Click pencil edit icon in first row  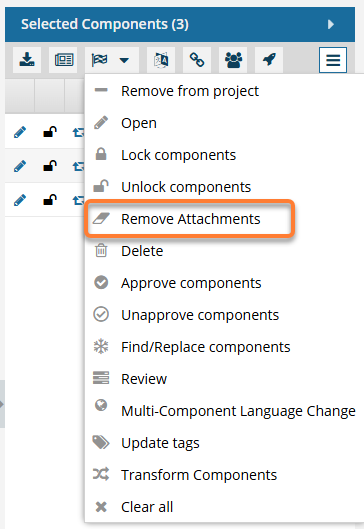[20, 132]
